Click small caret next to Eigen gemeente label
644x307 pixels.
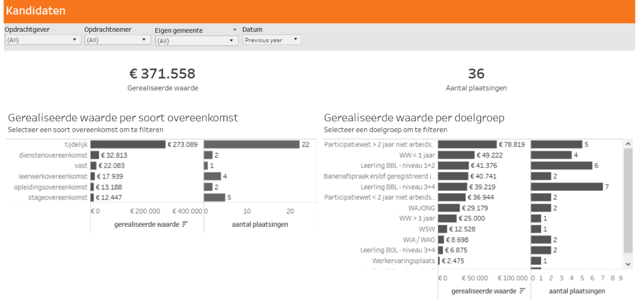235,30
